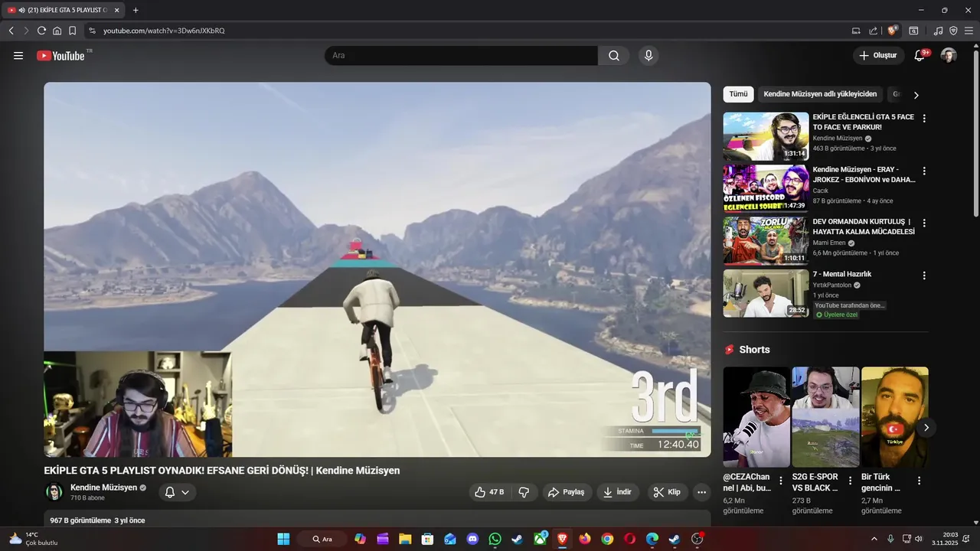Viewport: 980px width, 551px height.
Task: Open the YouTube hamburger guide menu
Action: (x=18, y=56)
